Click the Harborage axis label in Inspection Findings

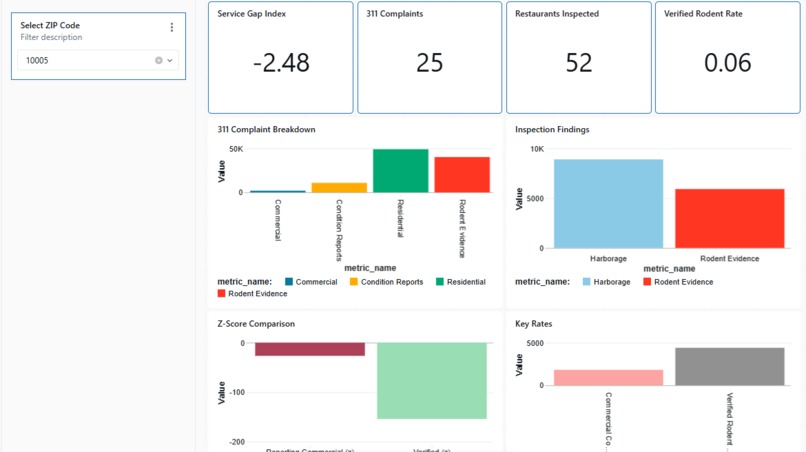coord(608,259)
